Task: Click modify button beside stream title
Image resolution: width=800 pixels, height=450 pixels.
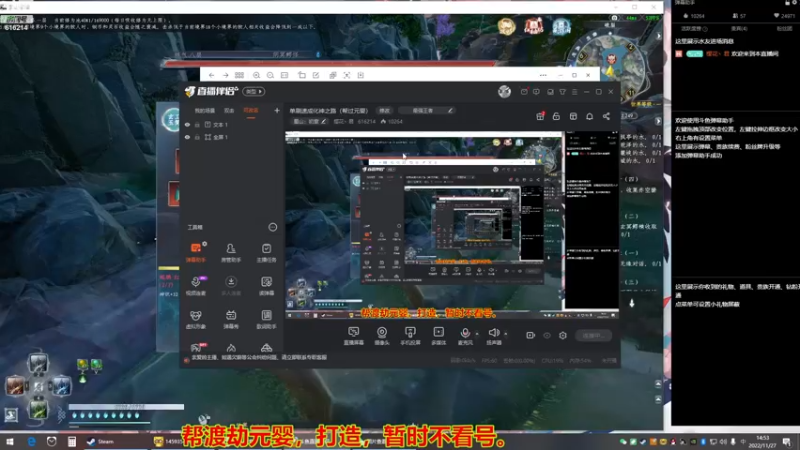Action: [x=384, y=110]
